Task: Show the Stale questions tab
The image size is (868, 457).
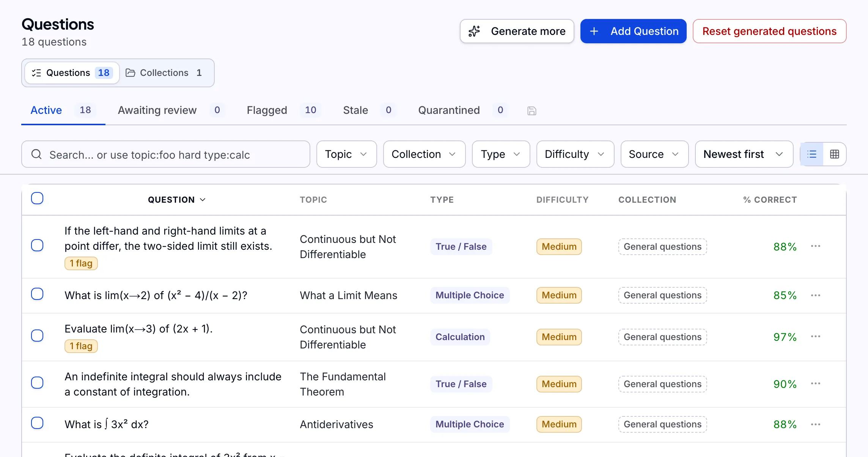Action: tap(370, 110)
